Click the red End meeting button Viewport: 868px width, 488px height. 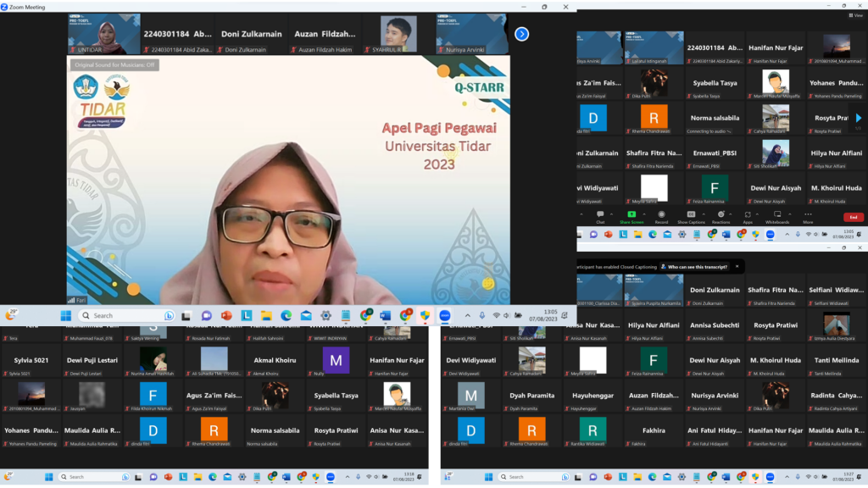click(x=853, y=217)
